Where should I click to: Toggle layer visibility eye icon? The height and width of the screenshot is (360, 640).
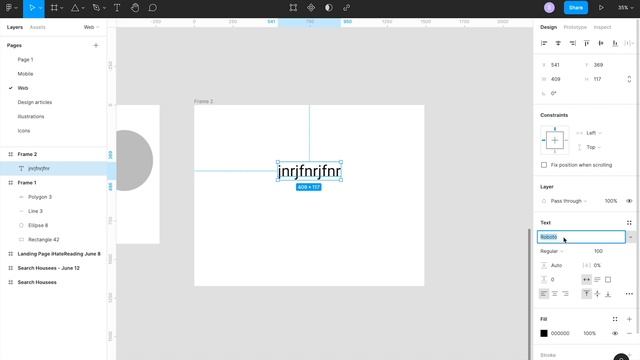[x=629, y=201]
